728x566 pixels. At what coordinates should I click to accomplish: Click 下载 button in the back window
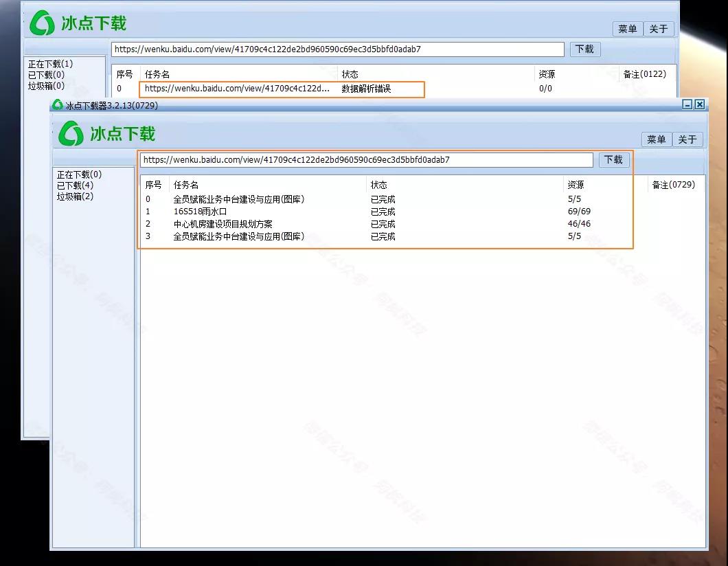584,49
